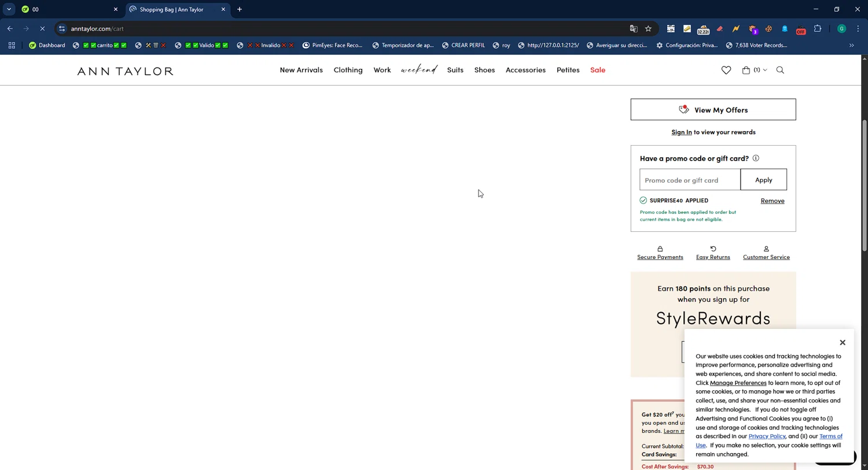
Task: Open the apps grid in bookmarks bar
Action: pyautogui.click(x=12, y=45)
